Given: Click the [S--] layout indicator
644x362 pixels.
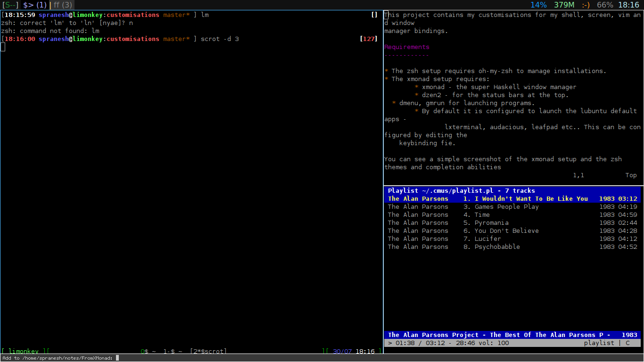Looking at the screenshot, I should 10,5.
